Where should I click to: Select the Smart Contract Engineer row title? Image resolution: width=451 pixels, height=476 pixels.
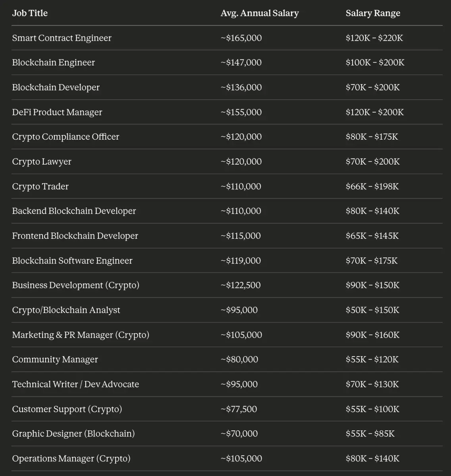tap(62, 38)
